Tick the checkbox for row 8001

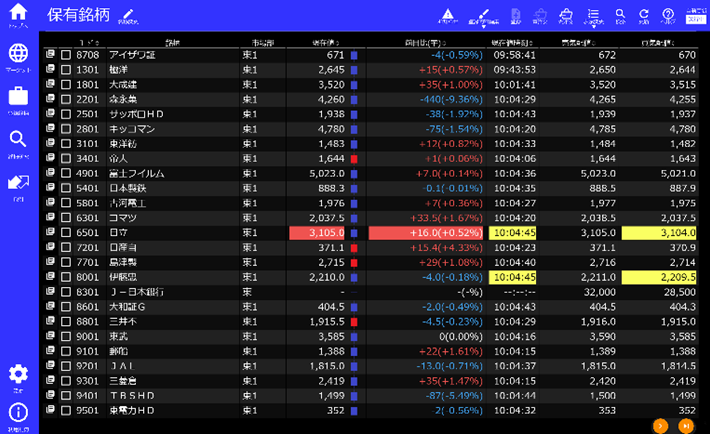coord(66,277)
